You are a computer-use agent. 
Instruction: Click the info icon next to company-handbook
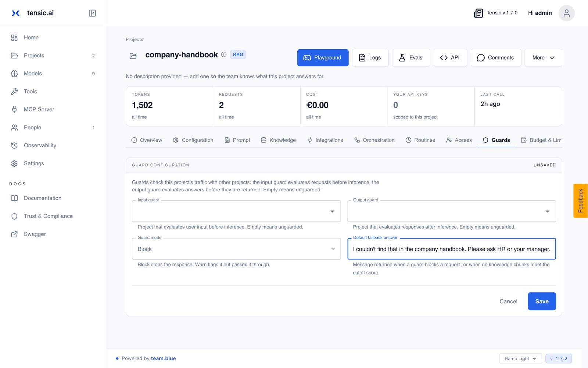click(x=224, y=54)
